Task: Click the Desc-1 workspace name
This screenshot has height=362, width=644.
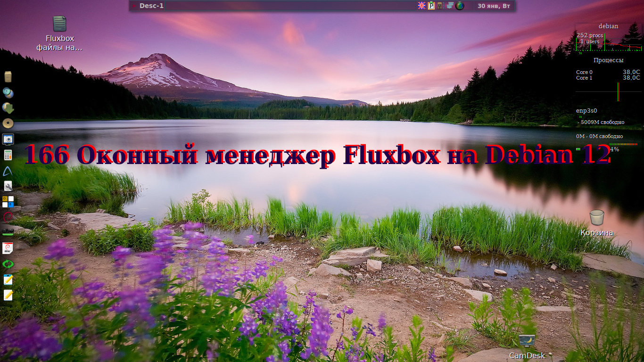Action: 151,6
